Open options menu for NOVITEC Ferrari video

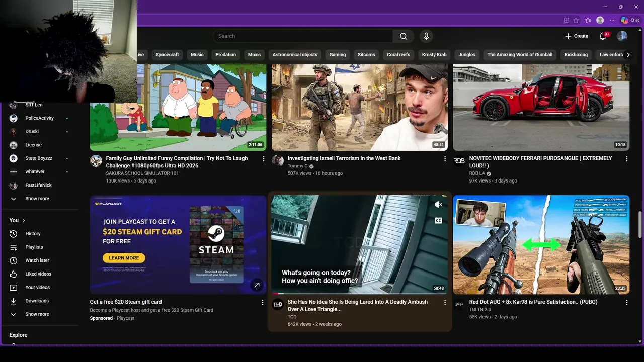626,159
